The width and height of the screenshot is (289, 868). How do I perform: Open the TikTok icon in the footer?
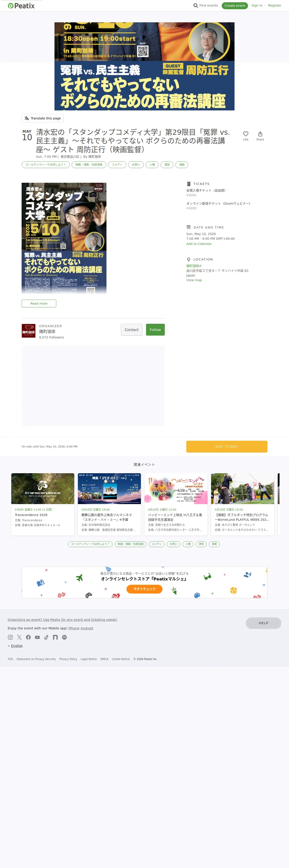[46, 637]
